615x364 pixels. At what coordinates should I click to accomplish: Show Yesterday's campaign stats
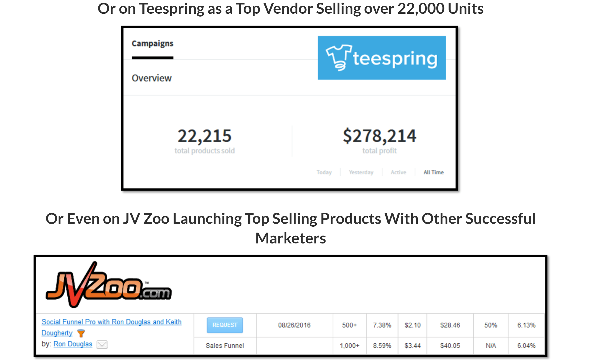point(361,173)
